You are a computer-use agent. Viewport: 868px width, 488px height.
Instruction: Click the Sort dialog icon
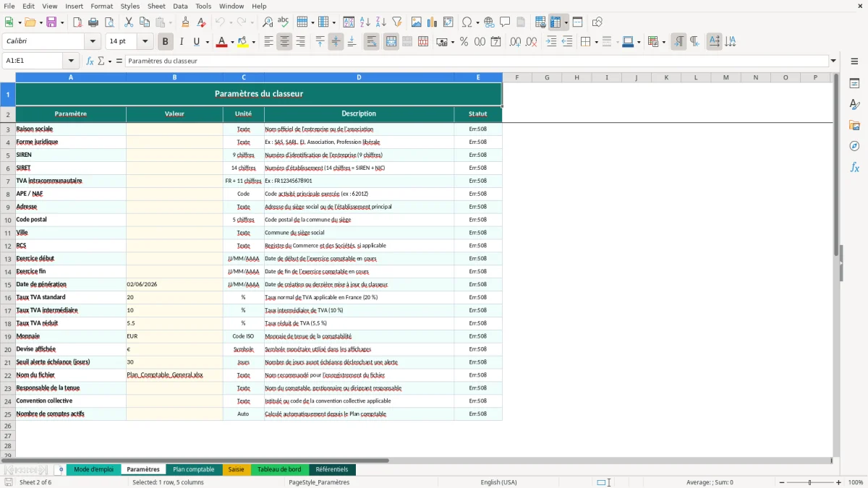[349, 22]
